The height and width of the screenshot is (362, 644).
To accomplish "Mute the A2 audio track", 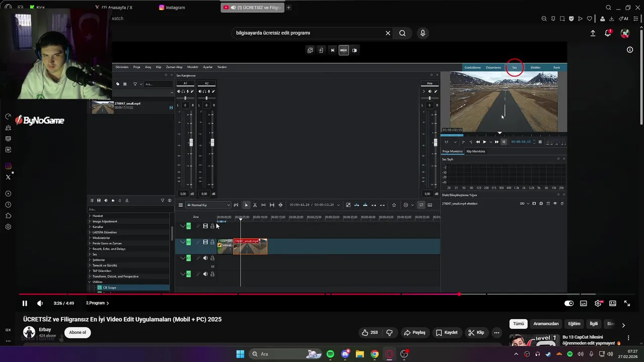I will pyautogui.click(x=205, y=274).
